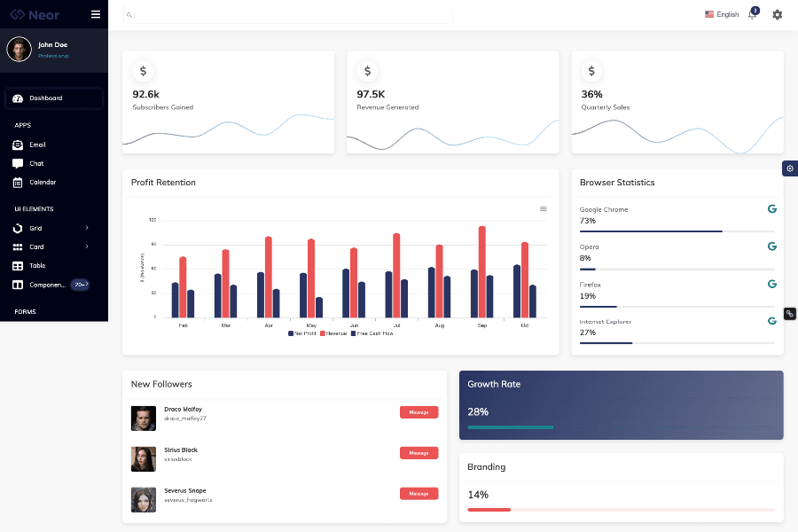Expand the Grid sidebar item
The height and width of the screenshot is (532, 798).
pyautogui.click(x=34, y=227)
